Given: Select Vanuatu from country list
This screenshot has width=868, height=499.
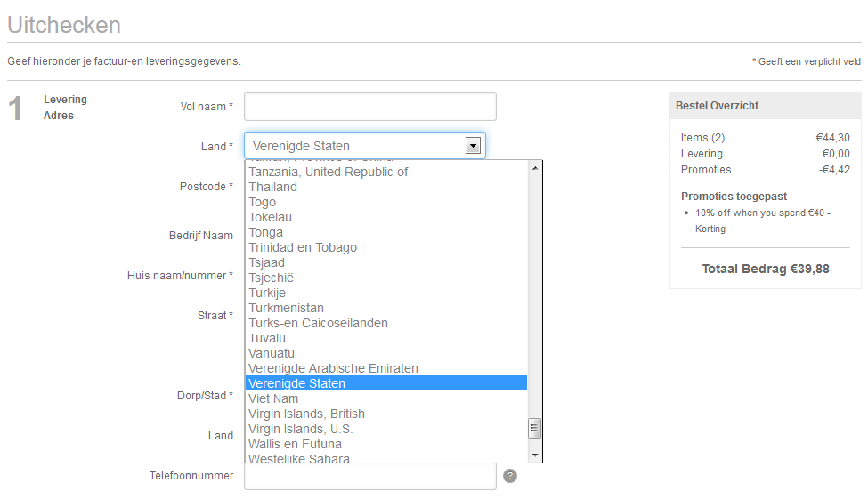Looking at the screenshot, I should point(385,353).
